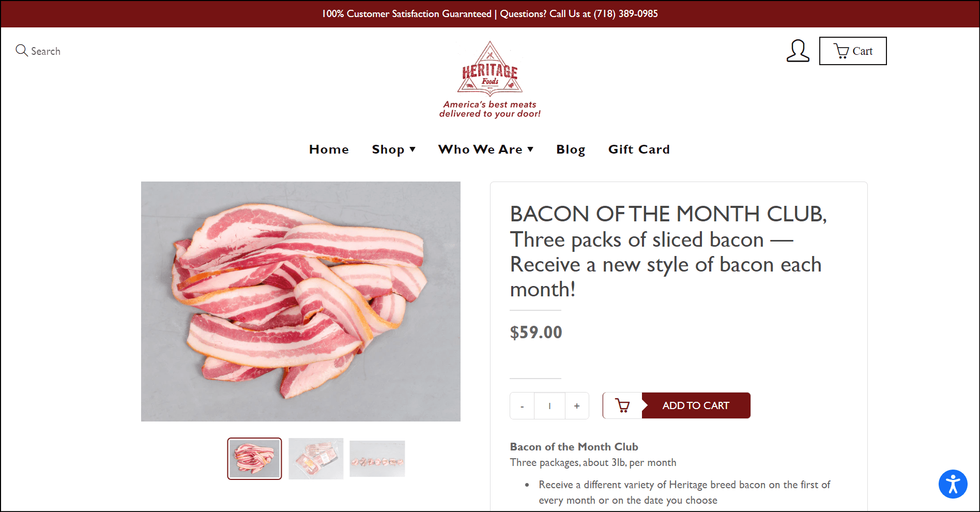980x512 pixels.
Task: Open the Gift Card page
Action: 639,149
